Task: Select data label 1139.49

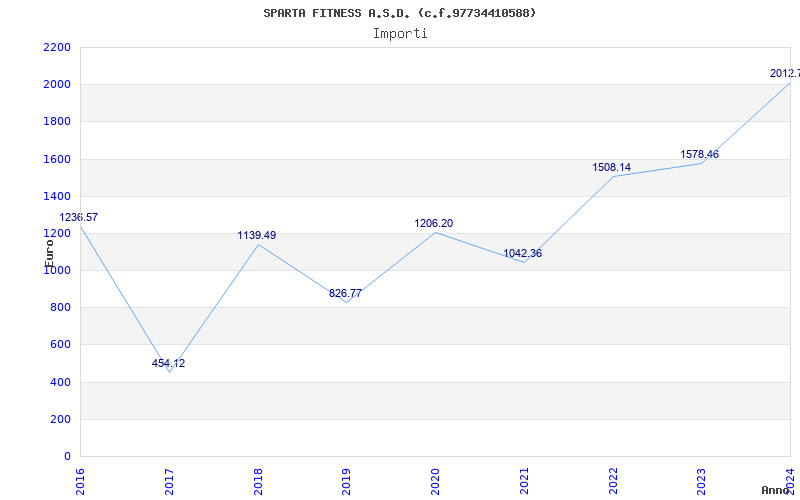Action: coord(257,235)
